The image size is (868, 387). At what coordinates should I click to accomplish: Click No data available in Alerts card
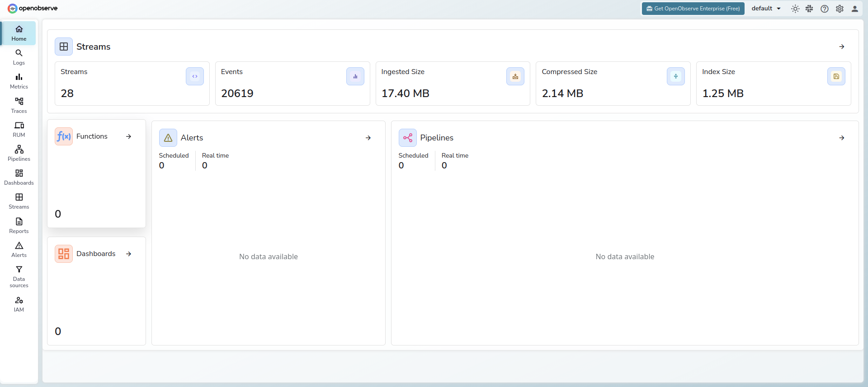[x=269, y=256]
